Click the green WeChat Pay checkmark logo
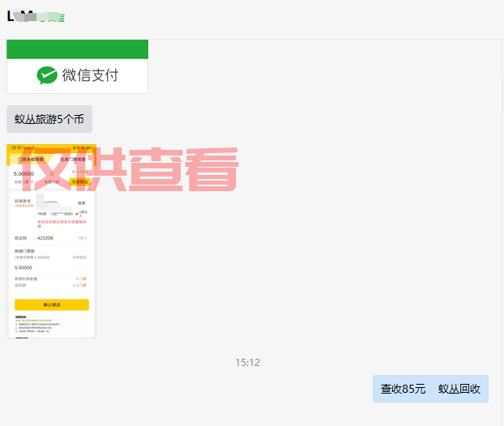Image resolution: width=504 pixels, height=426 pixels. coord(47,75)
